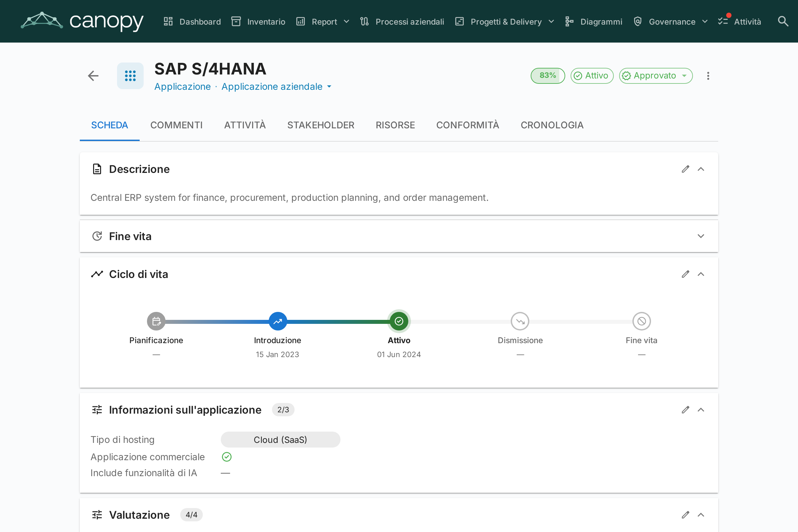
Task: Click the date 15 Jan 2023
Action: (x=278, y=354)
